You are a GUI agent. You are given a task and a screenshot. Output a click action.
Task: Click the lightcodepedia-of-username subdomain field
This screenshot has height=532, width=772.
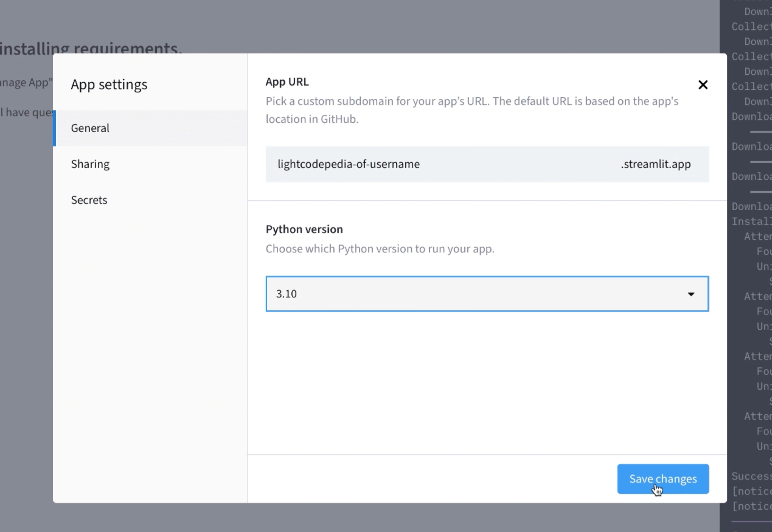348,164
